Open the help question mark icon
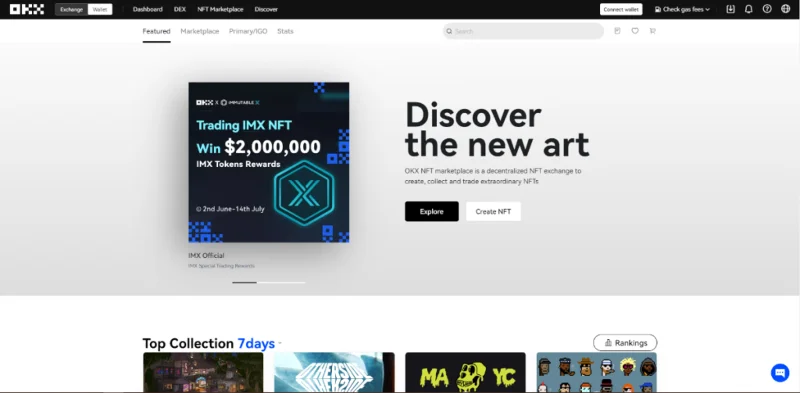 767,9
